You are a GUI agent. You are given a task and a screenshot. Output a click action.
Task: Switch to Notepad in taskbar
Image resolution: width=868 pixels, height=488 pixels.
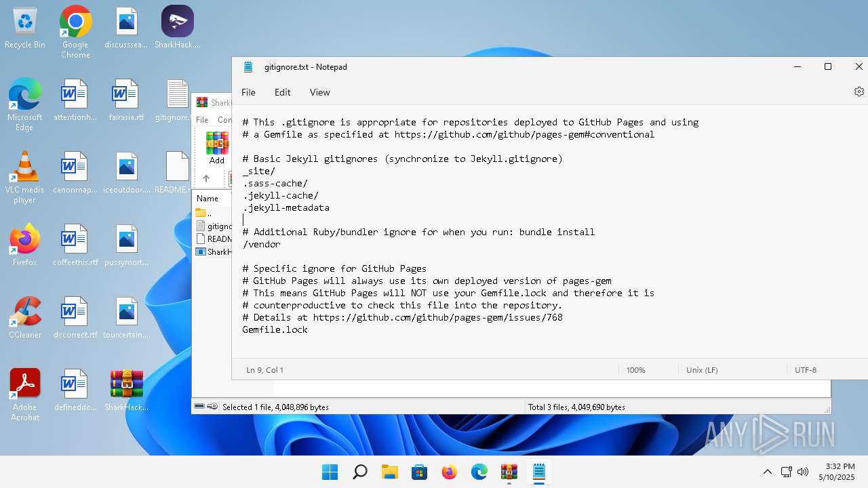(539, 472)
